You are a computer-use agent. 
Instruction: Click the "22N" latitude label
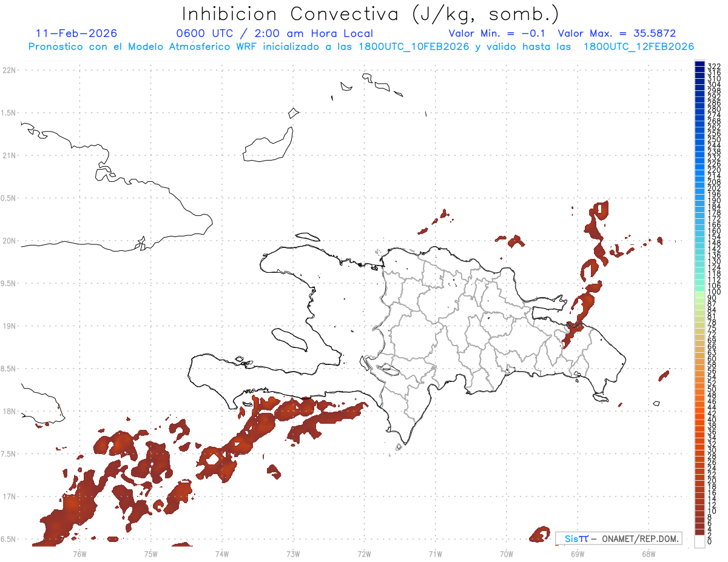tap(9, 70)
